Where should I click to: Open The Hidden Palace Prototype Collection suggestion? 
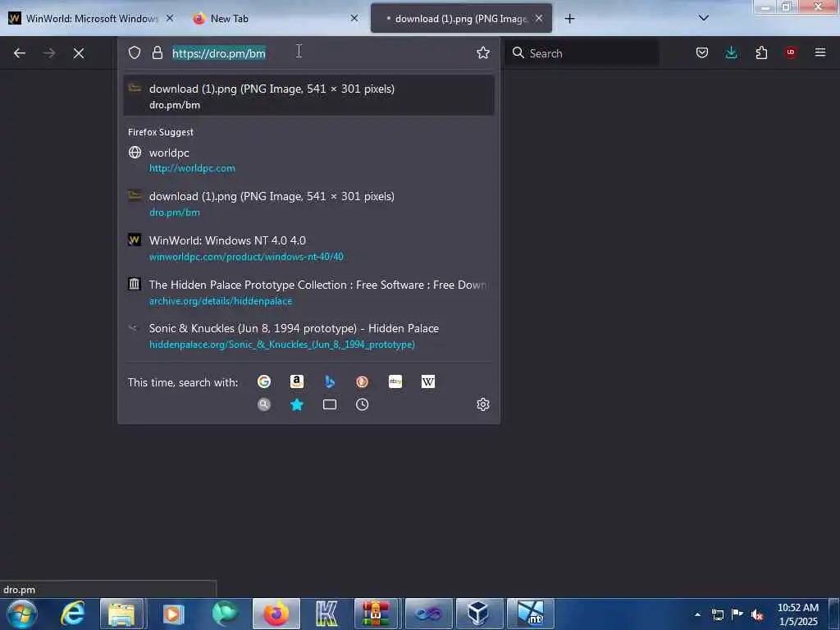click(x=308, y=293)
